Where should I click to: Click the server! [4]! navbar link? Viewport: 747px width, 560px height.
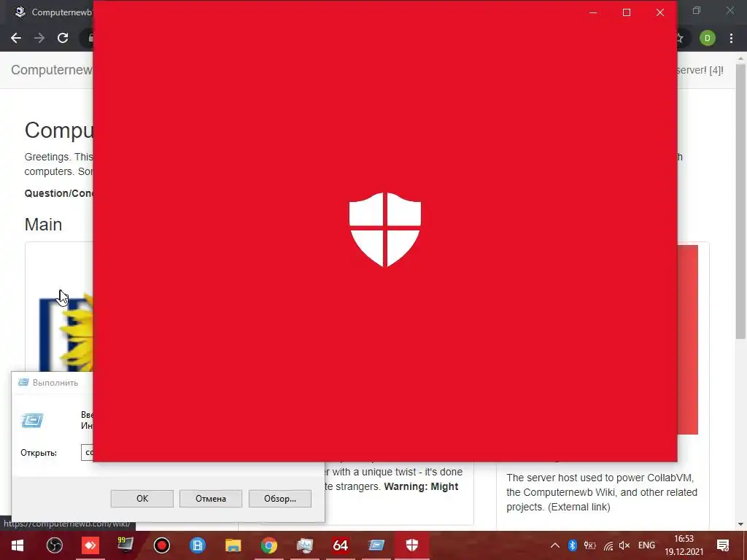point(700,70)
